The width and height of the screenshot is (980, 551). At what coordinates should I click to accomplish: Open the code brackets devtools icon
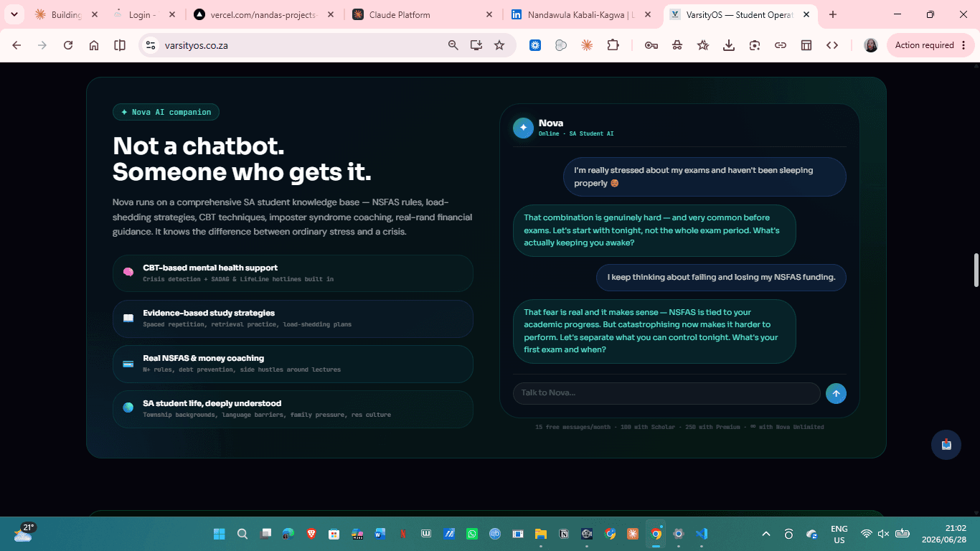tap(832, 45)
